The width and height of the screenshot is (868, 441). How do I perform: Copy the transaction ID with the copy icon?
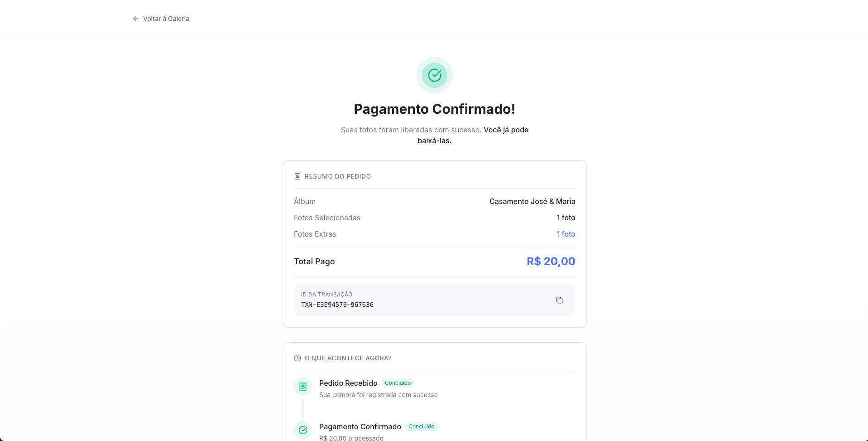tap(559, 300)
